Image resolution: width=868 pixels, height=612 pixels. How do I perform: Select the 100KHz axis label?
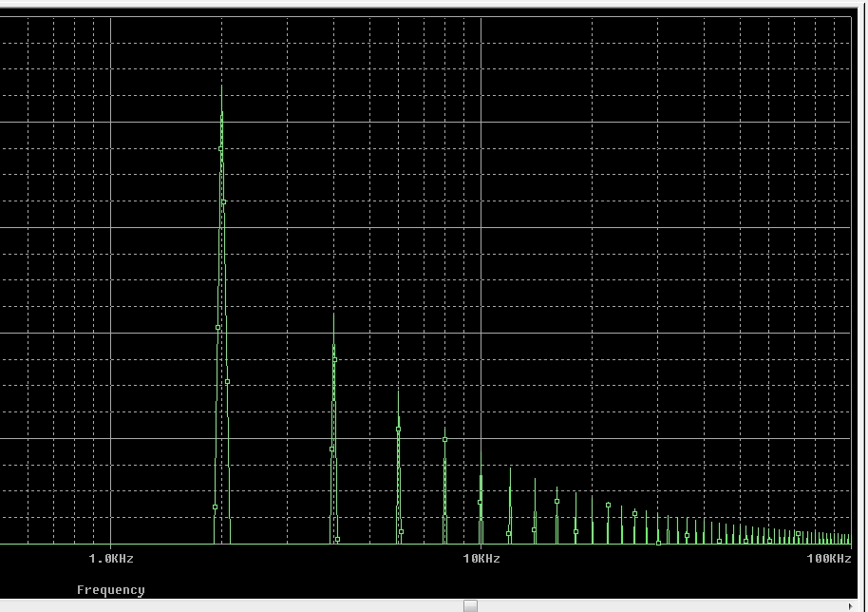point(829,558)
